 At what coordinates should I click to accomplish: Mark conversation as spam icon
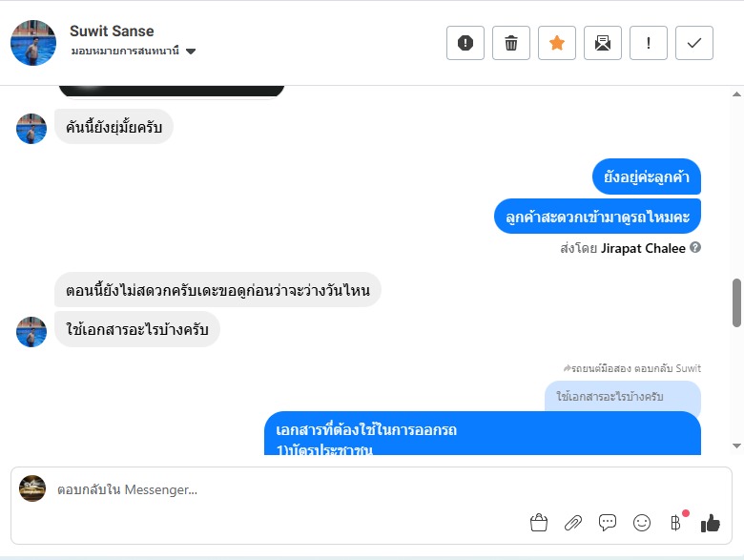pyautogui.click(x=465, y=43)
